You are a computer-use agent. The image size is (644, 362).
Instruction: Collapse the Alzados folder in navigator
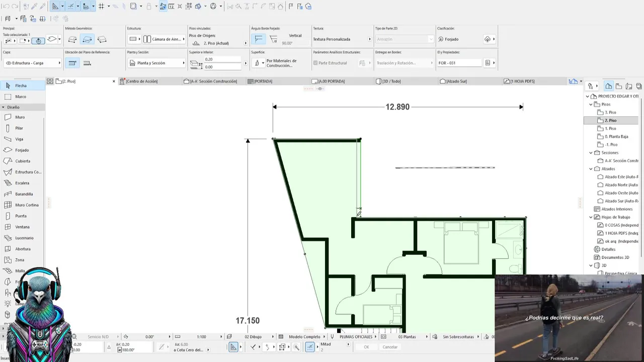point(591,168)
